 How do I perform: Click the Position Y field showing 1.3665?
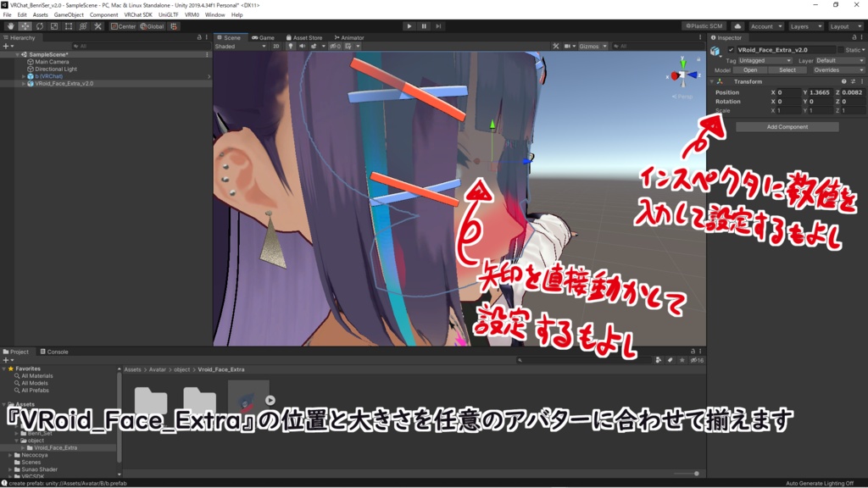pos(819,92)
